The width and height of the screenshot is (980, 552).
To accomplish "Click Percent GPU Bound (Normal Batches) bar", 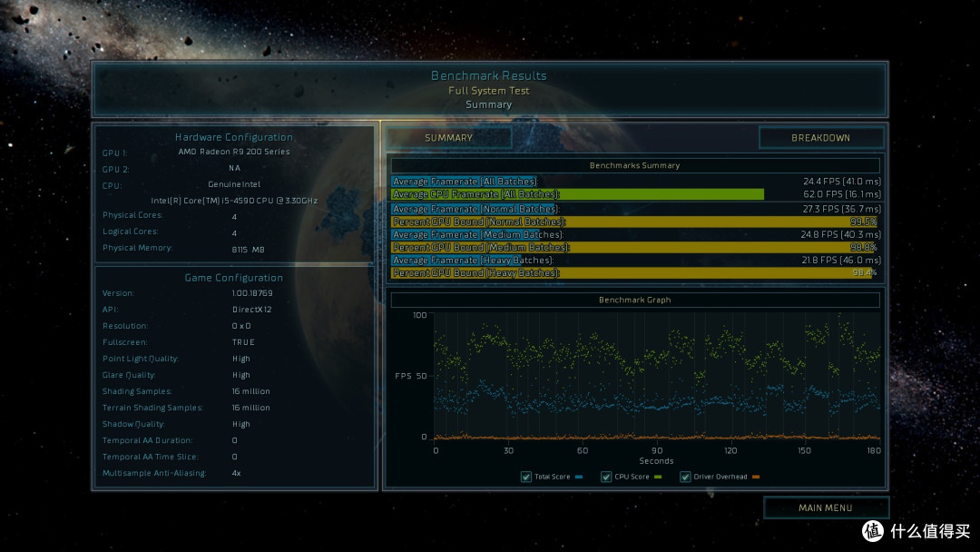I will 634,222.
